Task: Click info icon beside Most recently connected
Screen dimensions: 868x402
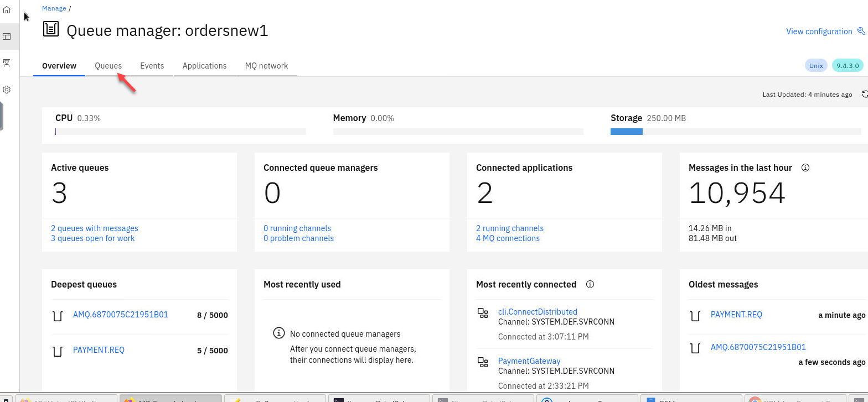Action: point(590,284)
